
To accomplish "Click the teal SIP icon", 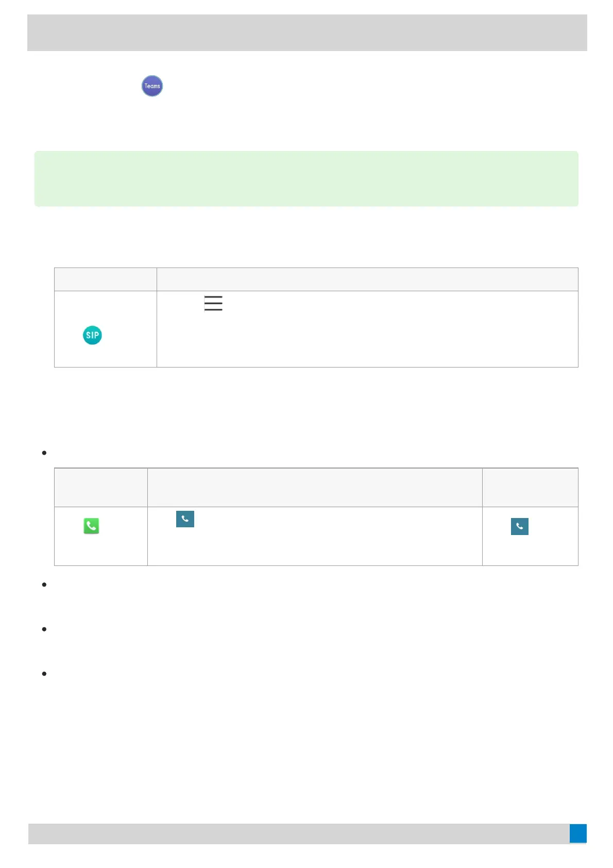I will pyautogui.click(x=92, y=336).
